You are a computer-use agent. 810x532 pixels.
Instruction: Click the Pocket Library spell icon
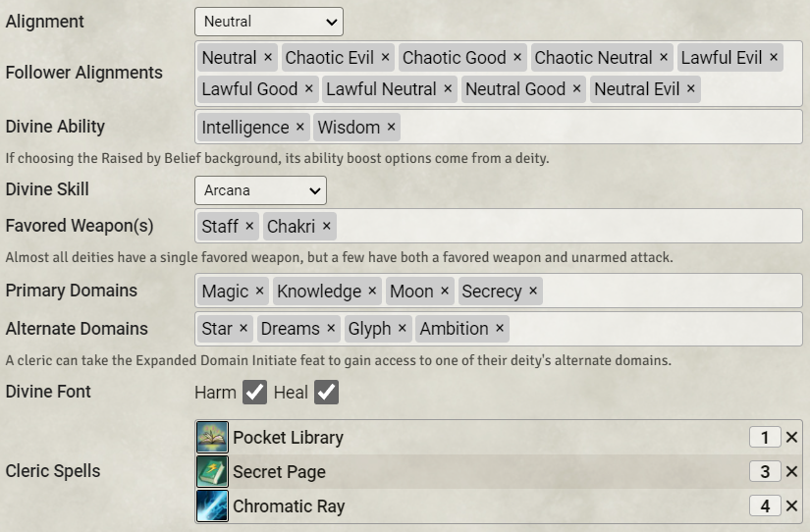212,438
